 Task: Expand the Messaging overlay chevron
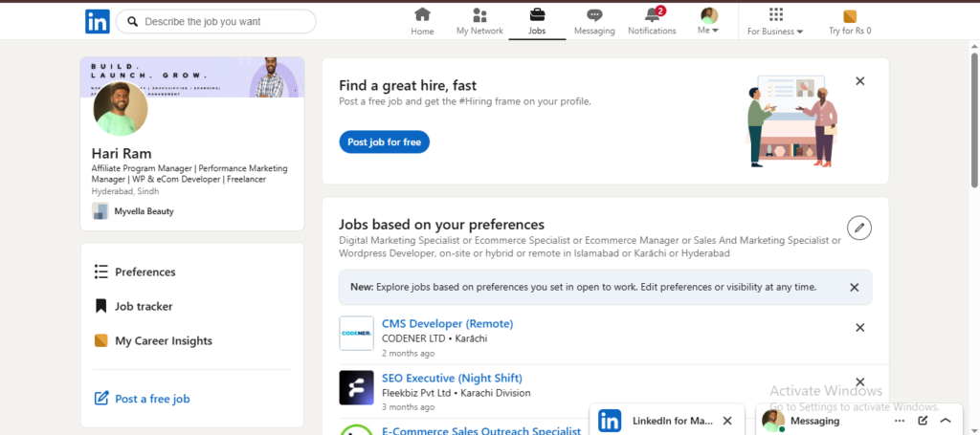946,421
